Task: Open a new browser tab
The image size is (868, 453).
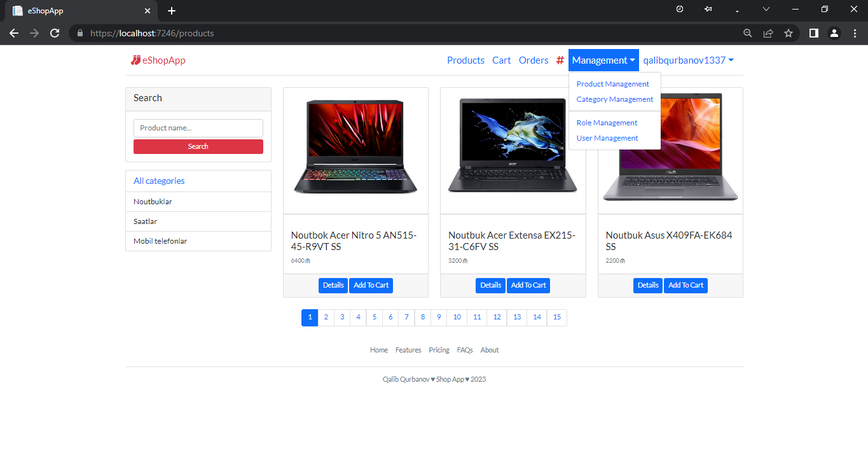Action: point(172,11)
